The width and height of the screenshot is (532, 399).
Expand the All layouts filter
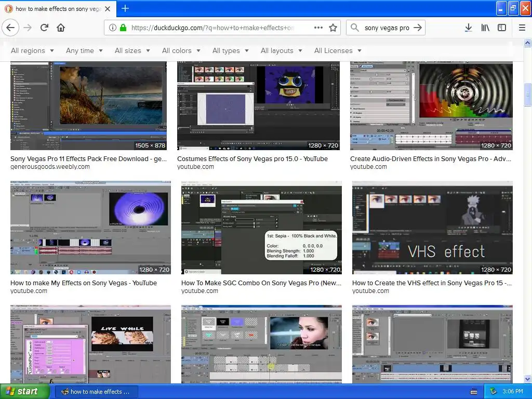281,50
